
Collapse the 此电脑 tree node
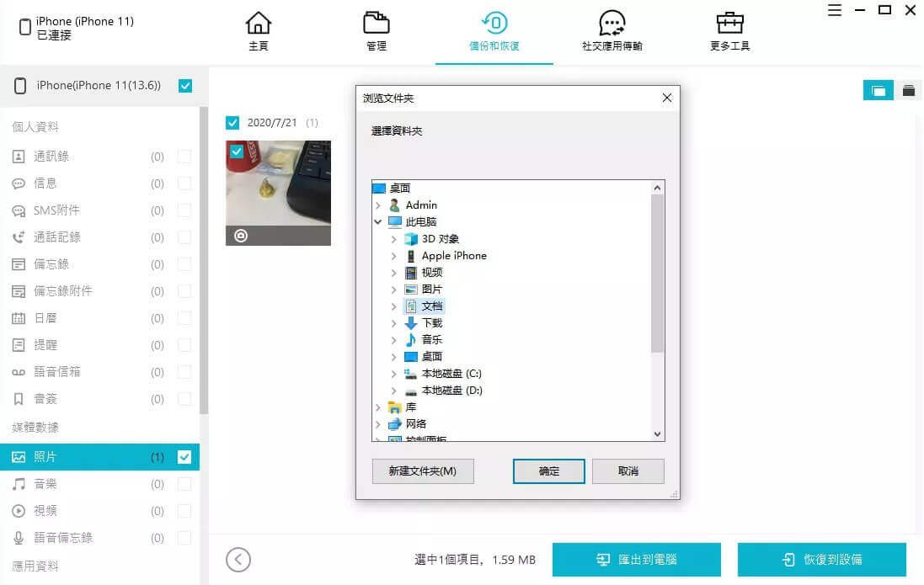[378, 222]
